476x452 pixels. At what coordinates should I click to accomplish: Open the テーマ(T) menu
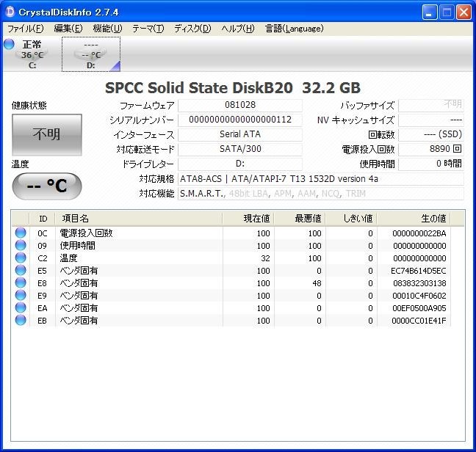click(148, 29)
